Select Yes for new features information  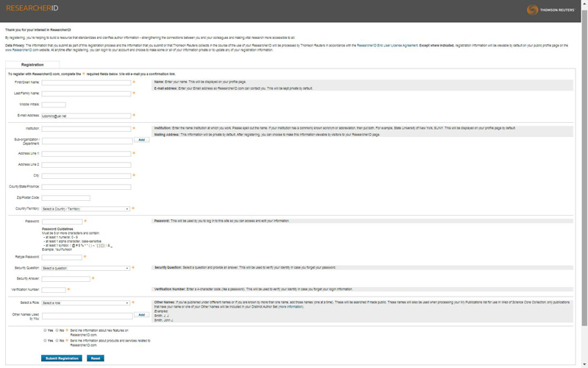click(x=45, y=330)
